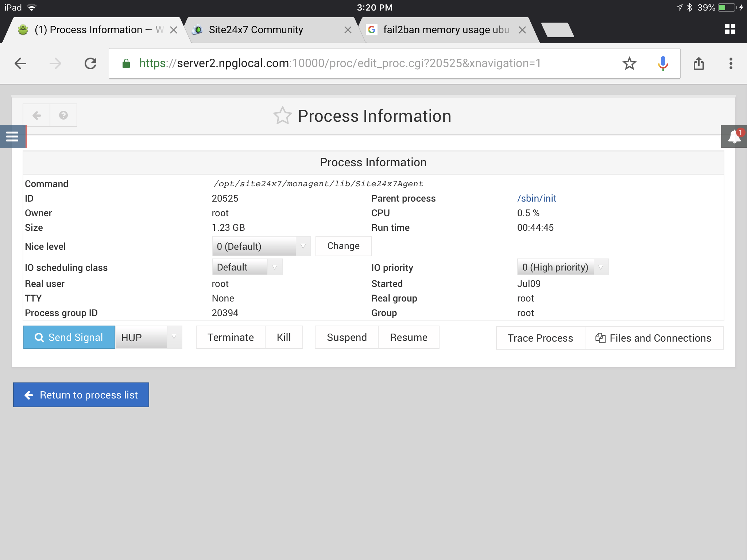The width and height of the screenshot is (747, 560).
Task: Bookmark page with star icon in address bar
Action: coord(629,63)
